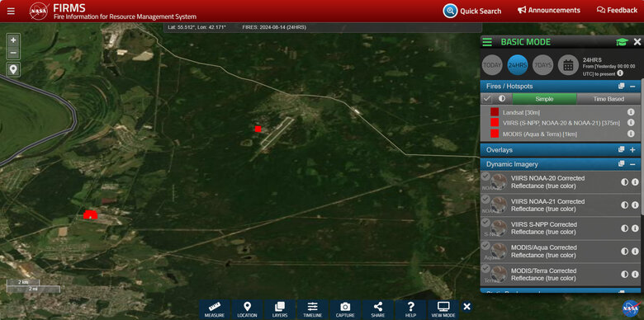Capture the map with camera icon
Viewport: 644px width, 320px height.
pos(345,310)
